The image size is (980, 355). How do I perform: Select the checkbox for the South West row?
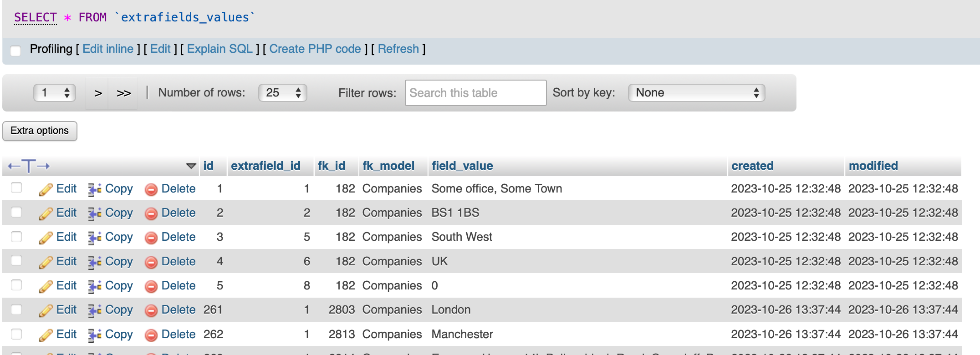(16, 236)
